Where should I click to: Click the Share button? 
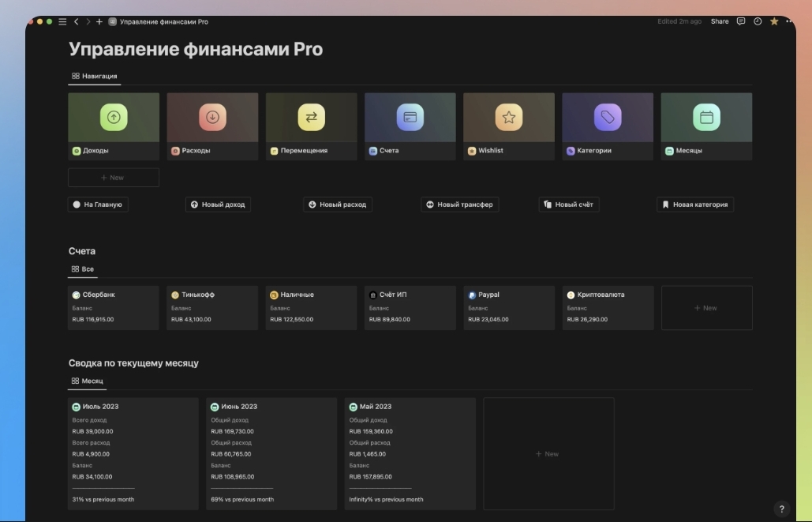[x=719, y=21]
